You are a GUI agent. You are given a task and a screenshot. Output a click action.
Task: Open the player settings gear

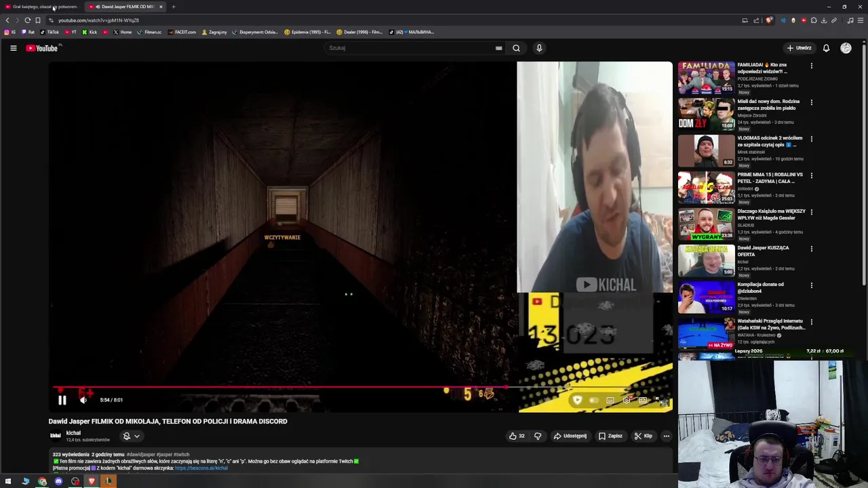[x=627, y=401]
